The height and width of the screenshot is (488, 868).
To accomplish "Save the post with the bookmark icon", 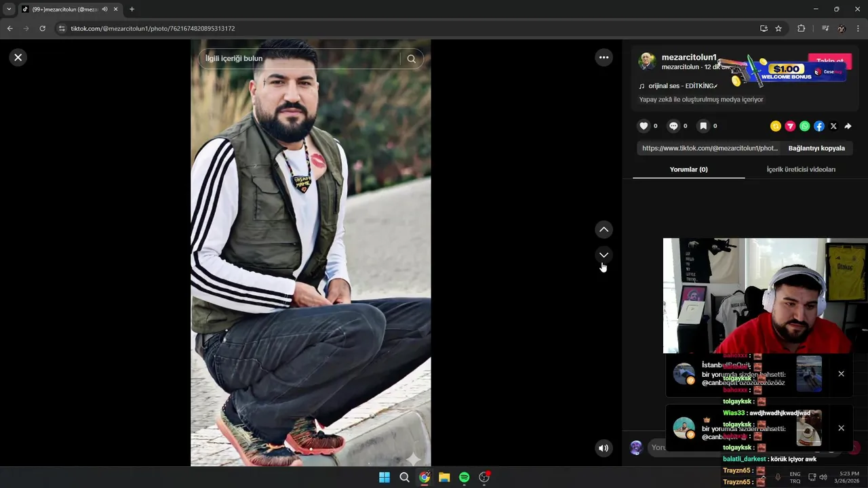I will (703, 126).
